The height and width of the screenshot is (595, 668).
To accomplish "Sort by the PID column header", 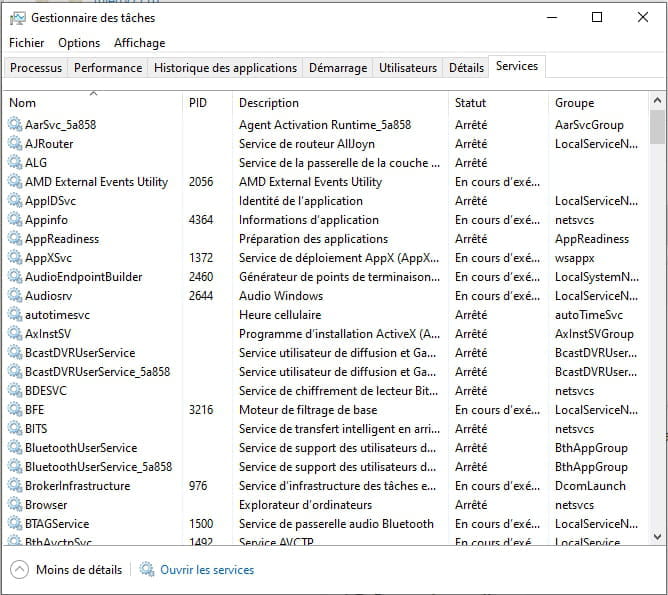I will (208, 103).
